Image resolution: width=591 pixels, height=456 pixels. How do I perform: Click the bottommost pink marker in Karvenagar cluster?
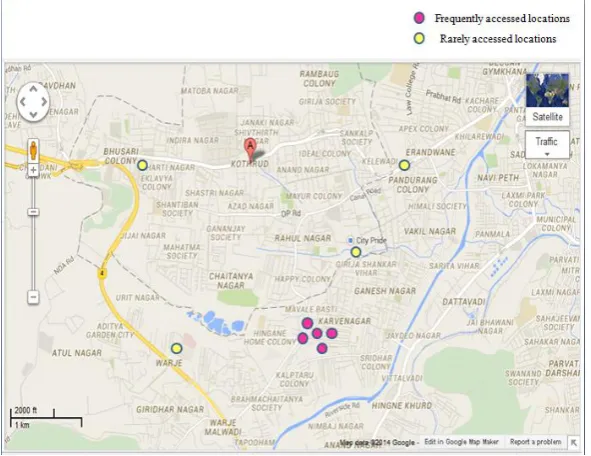pos(322,348)
